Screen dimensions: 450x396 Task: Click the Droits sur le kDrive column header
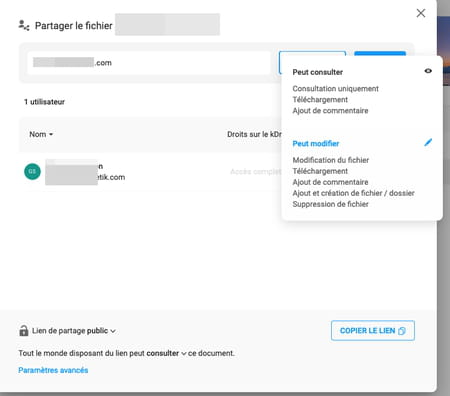(254, 134)
